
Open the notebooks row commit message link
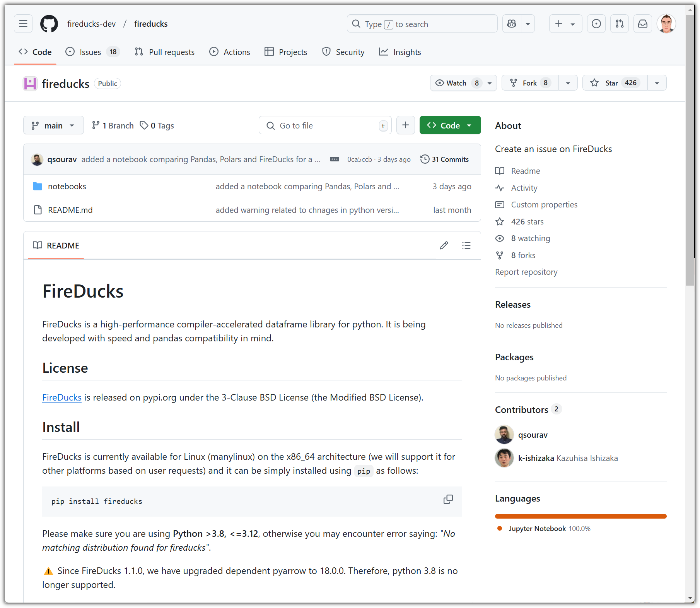(307, 187)
